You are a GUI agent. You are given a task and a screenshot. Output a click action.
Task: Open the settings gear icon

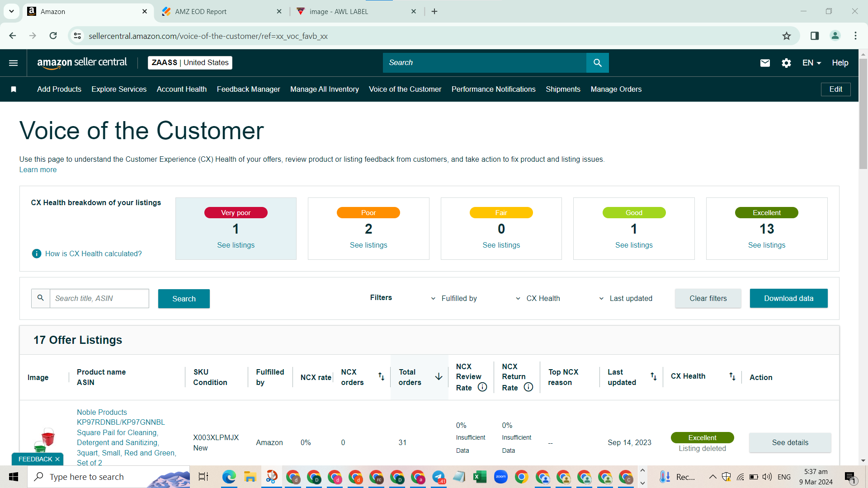[786, 63]
